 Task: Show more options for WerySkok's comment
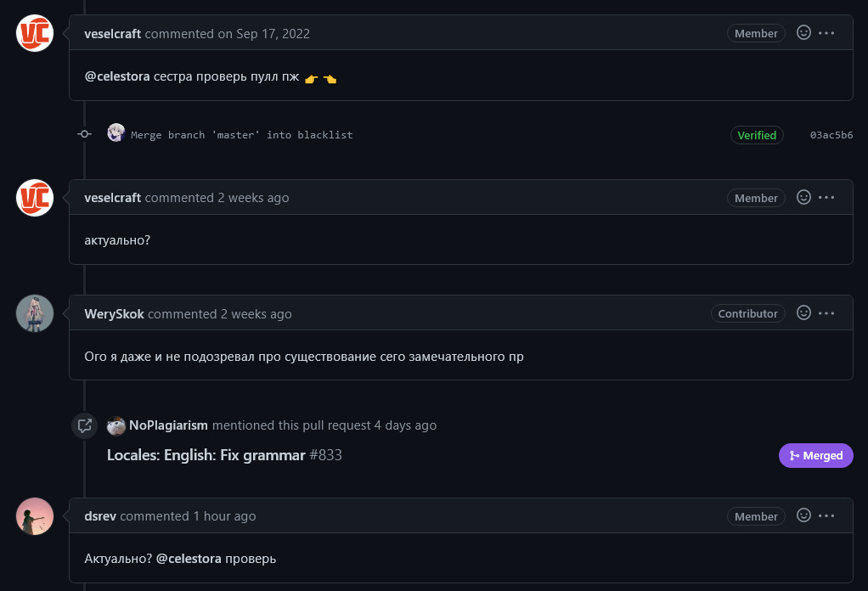click(x=826, y=313)
